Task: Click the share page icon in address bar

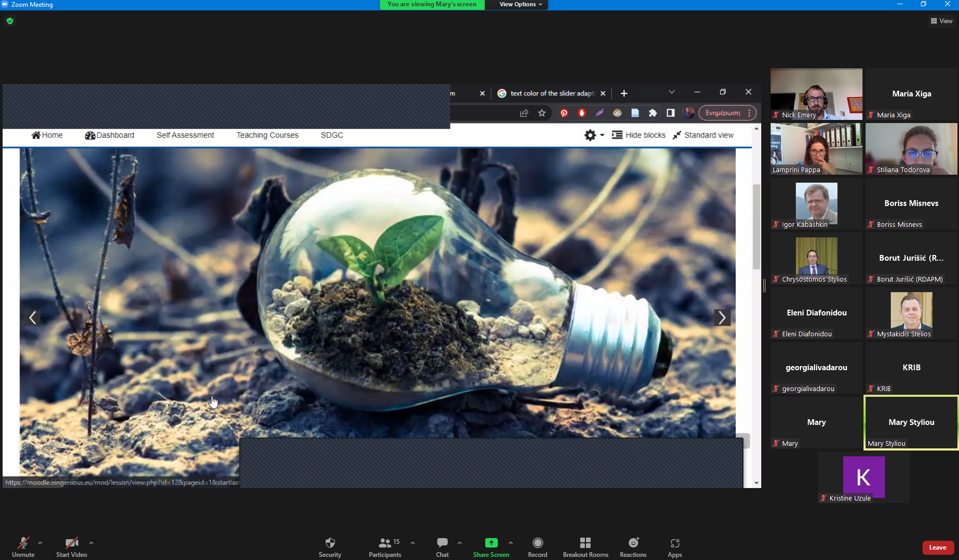Action: point(524,113)
